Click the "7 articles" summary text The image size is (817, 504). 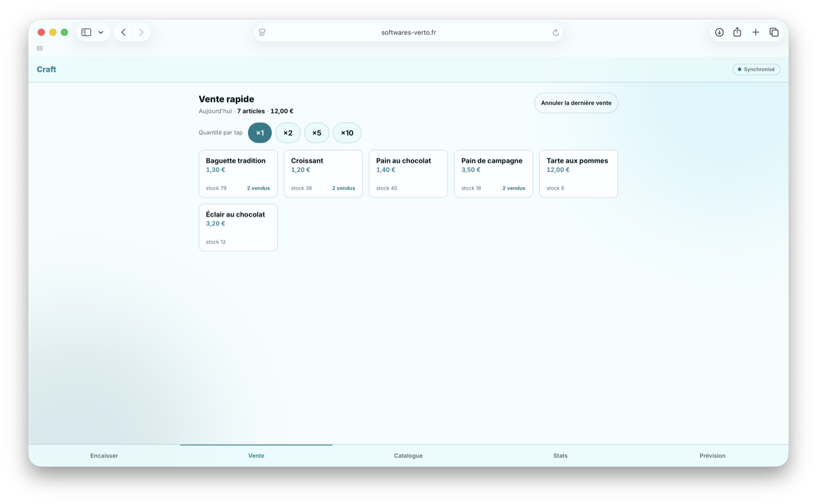pos(251,111)
